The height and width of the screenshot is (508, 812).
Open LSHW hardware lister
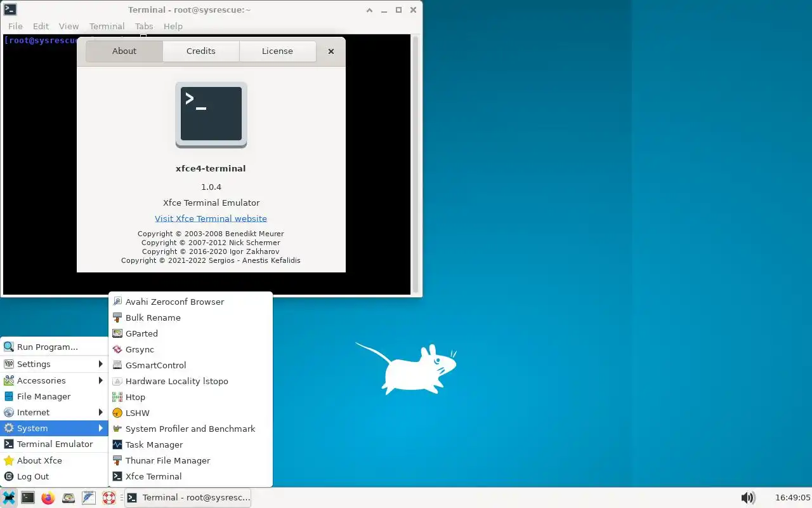190,413
